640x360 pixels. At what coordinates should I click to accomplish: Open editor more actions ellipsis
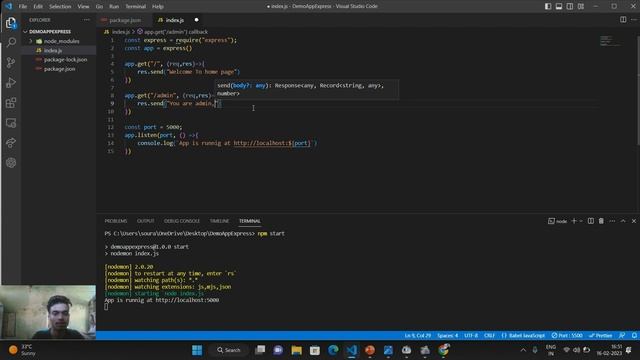pos(634,20)
